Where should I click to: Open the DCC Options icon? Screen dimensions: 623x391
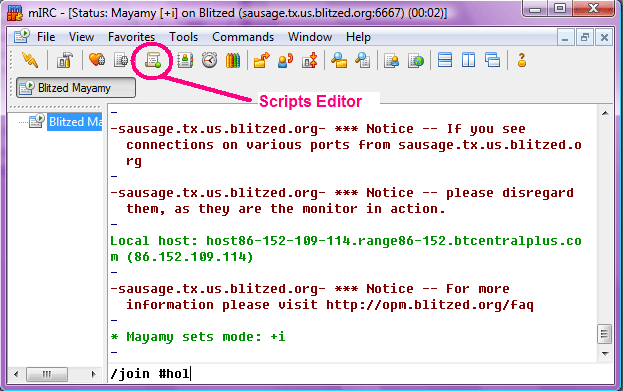310,60
